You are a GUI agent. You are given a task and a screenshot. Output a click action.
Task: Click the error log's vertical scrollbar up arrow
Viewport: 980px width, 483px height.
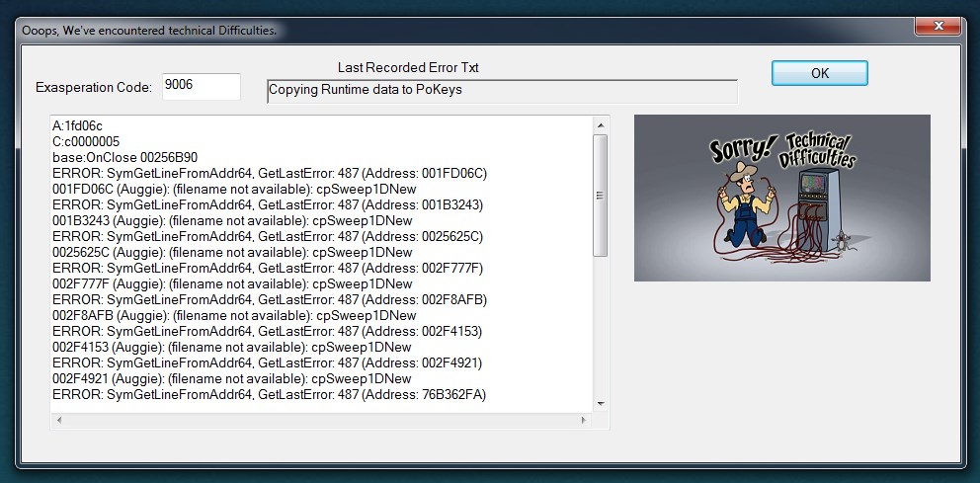click(x=600, y=124)
